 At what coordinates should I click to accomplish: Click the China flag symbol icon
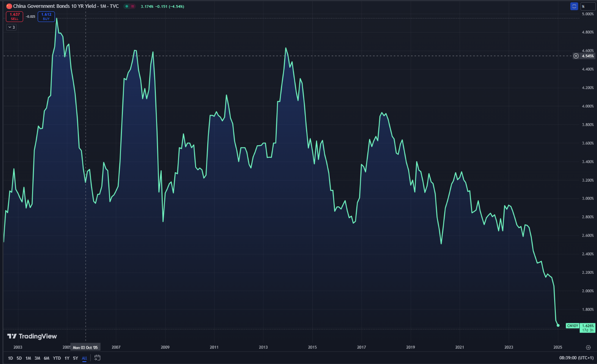9,6
